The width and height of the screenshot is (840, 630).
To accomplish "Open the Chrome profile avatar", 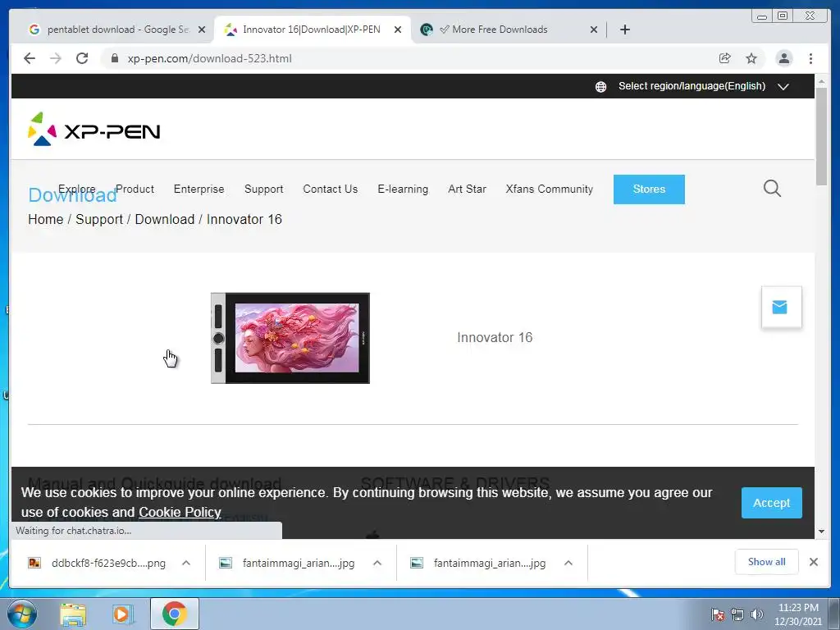I will pos(783,58).
